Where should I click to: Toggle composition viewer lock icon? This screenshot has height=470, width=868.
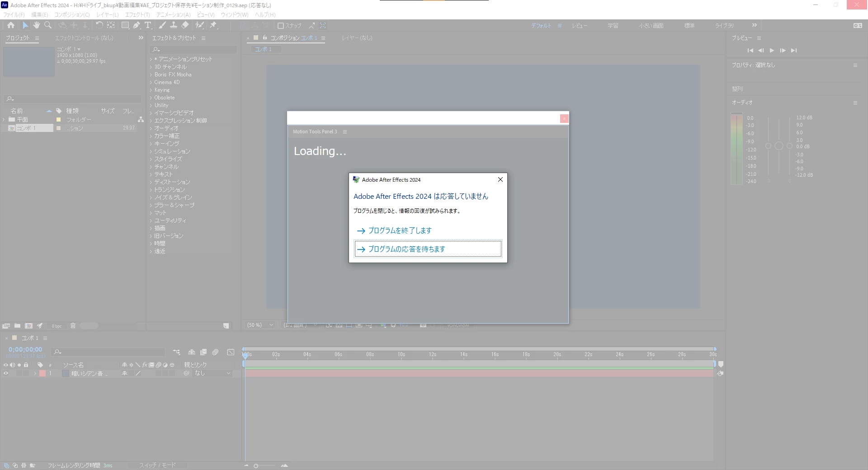(x=265, y=38)
